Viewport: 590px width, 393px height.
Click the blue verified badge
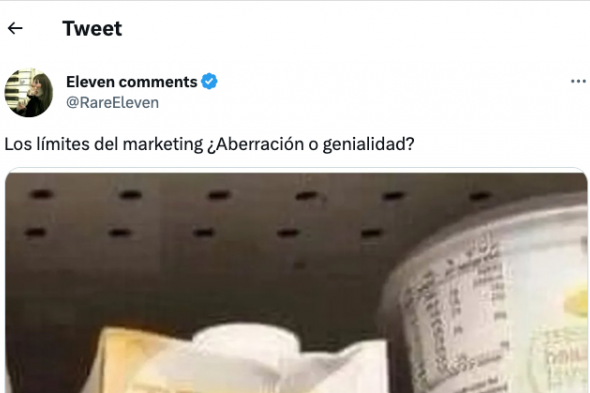pos(209,81)
